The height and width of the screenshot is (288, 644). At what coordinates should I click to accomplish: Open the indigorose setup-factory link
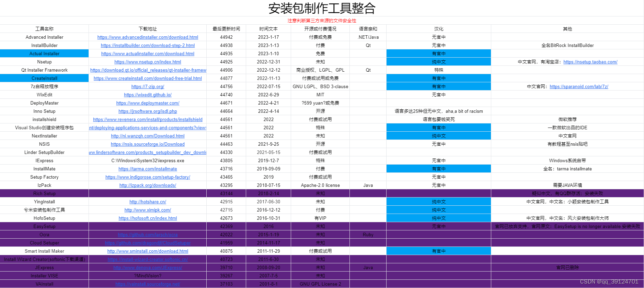tap(148, 177)
